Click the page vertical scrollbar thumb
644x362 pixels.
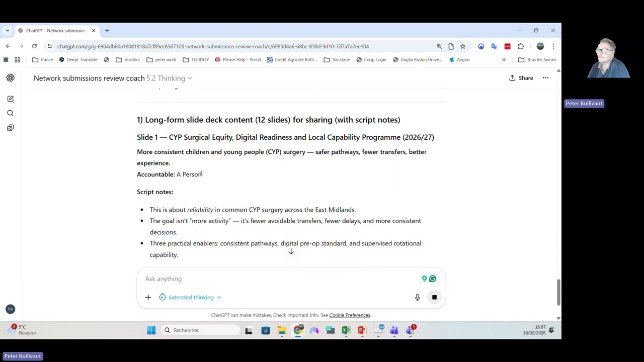558,292
